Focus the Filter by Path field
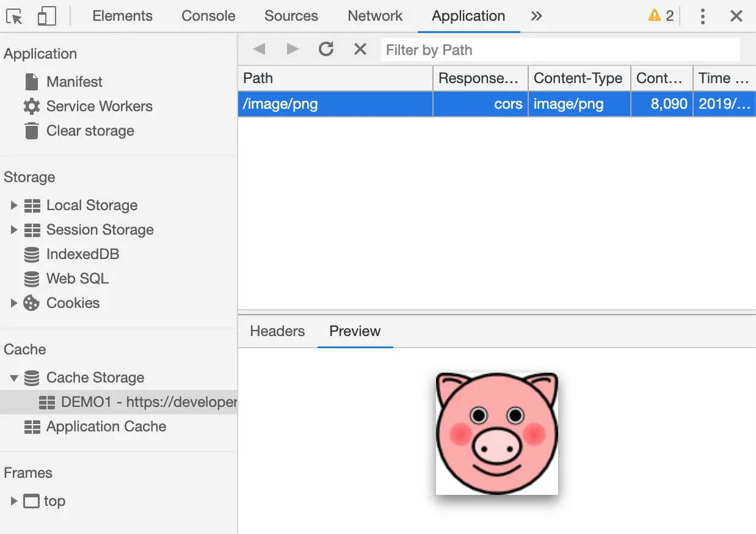The width and height of the screenshot is (756, 534). 561,49
